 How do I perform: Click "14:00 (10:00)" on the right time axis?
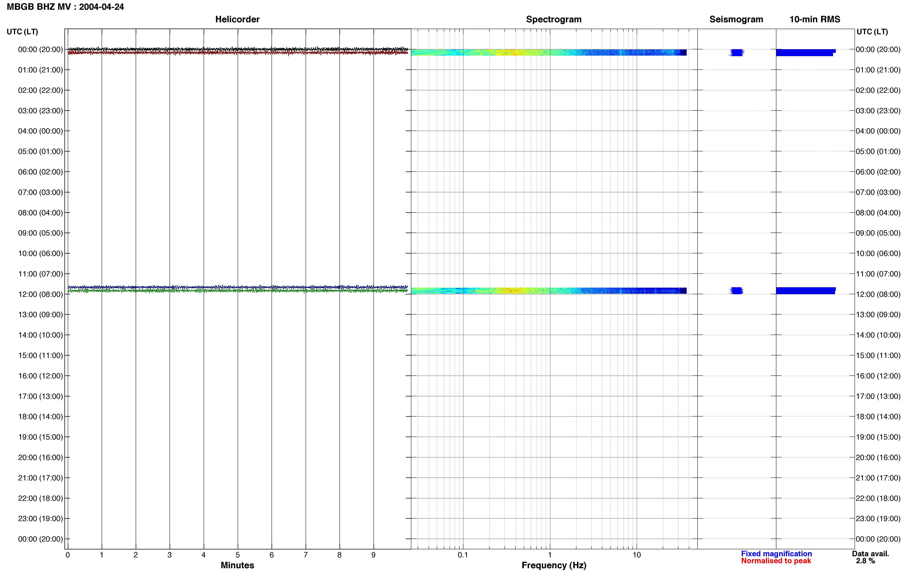878,335
